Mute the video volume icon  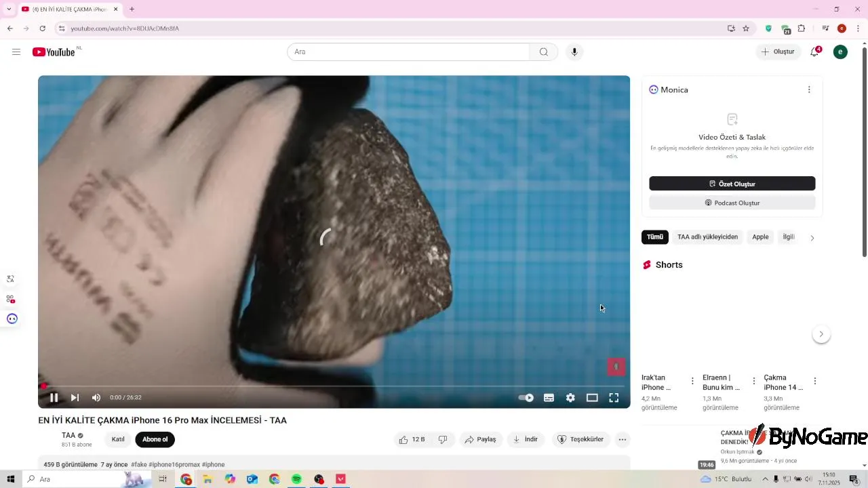(96, 398)
